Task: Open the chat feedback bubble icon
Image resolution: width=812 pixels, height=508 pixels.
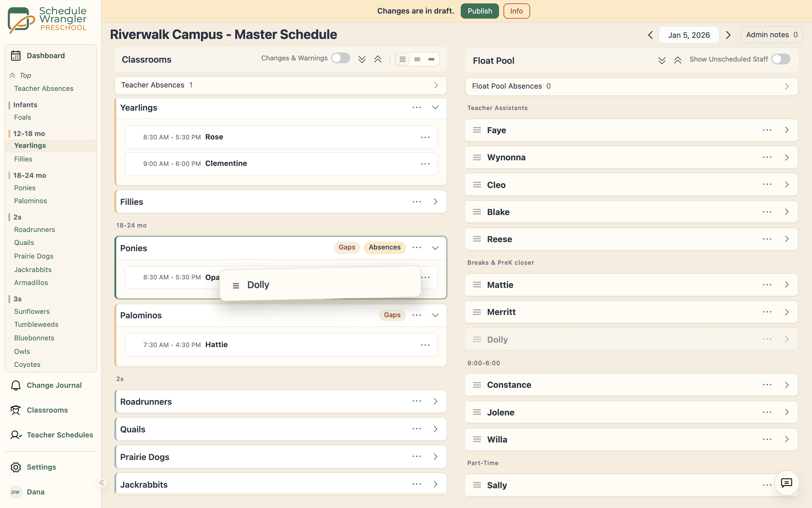Action: coord(787,483)
